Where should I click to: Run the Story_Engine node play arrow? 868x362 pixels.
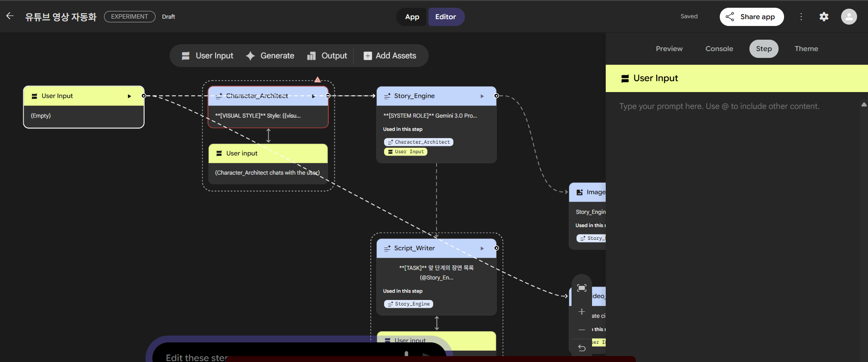(482, 96)
